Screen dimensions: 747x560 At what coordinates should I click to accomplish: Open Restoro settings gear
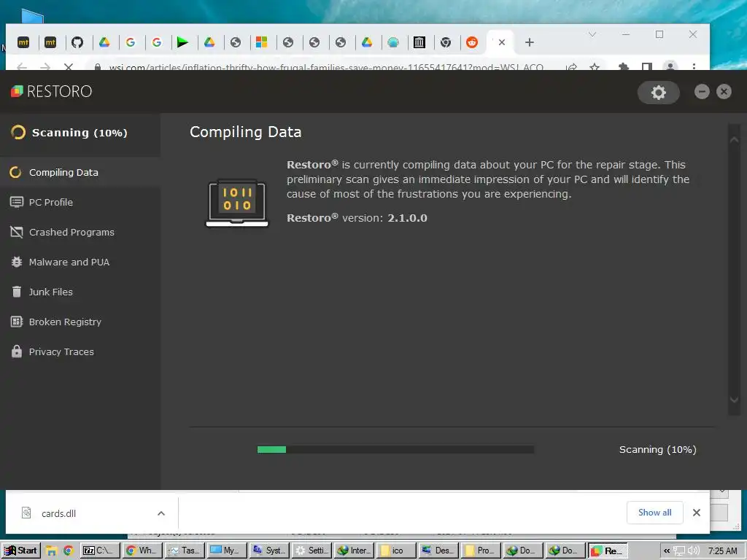[x=659, y=93]
